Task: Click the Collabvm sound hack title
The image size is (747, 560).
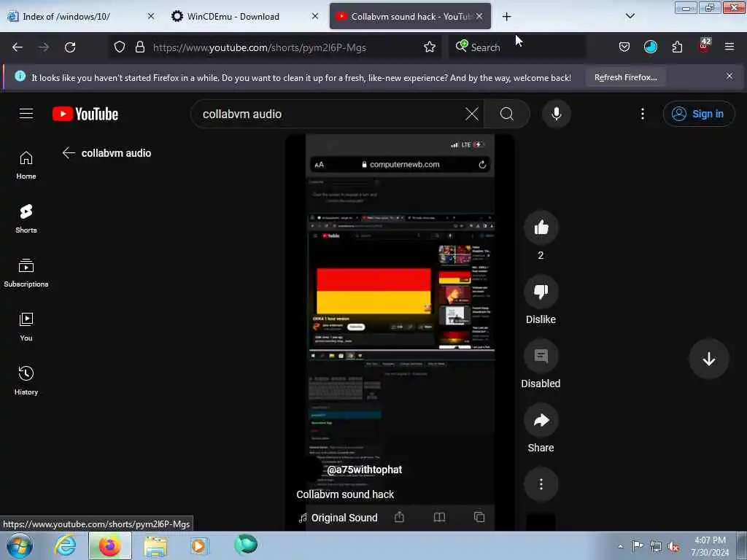Action: [x=345, y=494]
